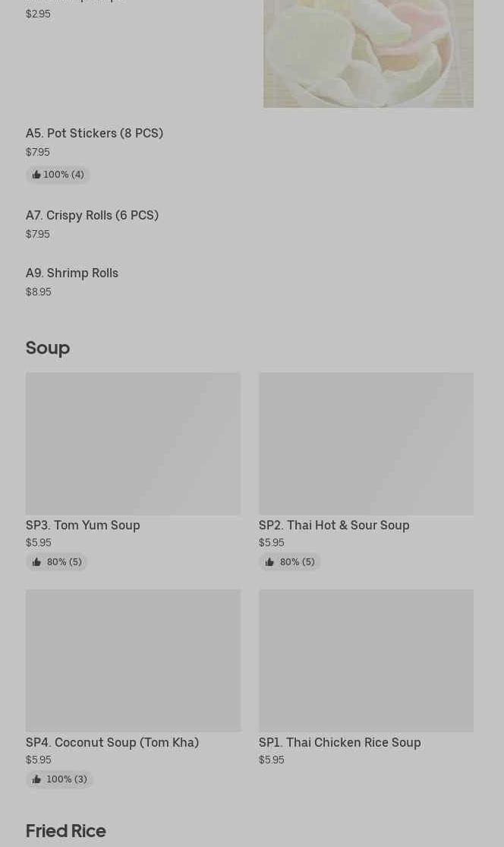Click the Soup section heading
Viewport: 504px width, 847px height.
click(x=48, y=348)
